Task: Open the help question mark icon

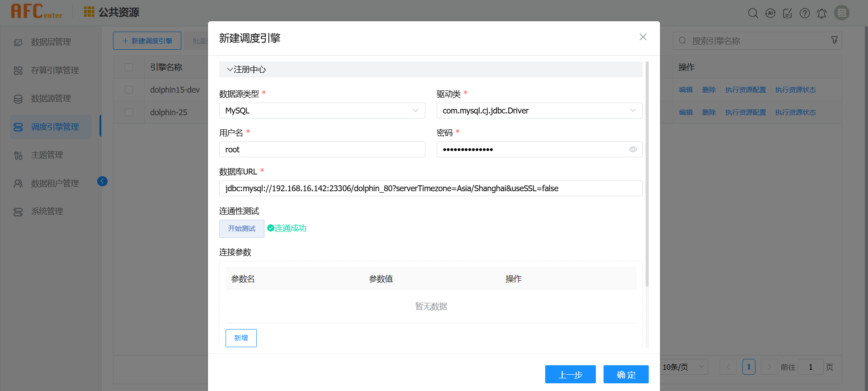Action: [x=805, y=13]
